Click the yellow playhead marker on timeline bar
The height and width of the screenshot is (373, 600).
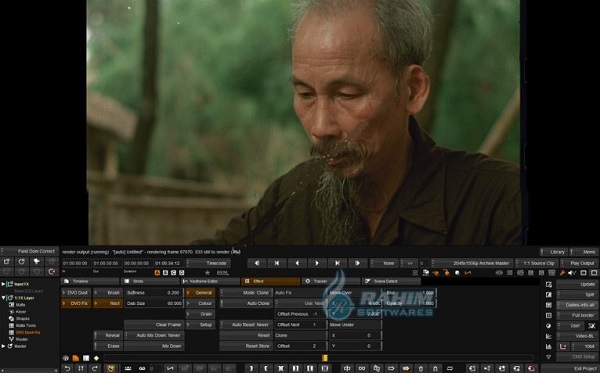(x=325, y=358)
